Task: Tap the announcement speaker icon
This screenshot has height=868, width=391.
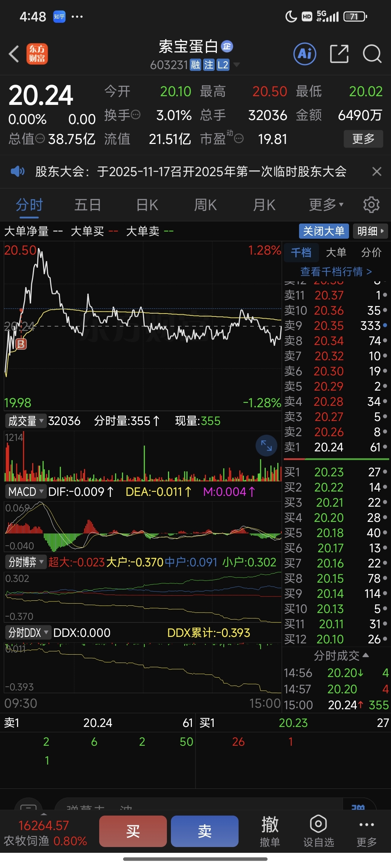Action: click(x=17, y=171)
